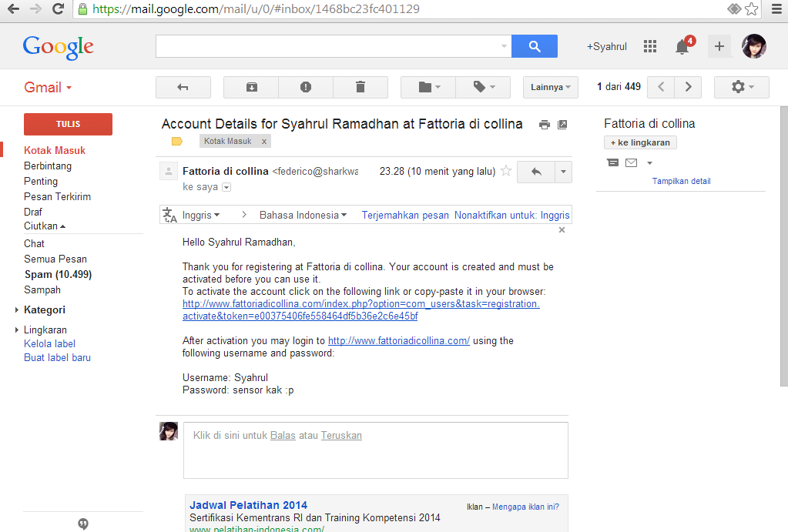Image resolution: width=788 pixels, height=532 pixels.
Task: Open Chat in sidebar
Action: [34, 243]
